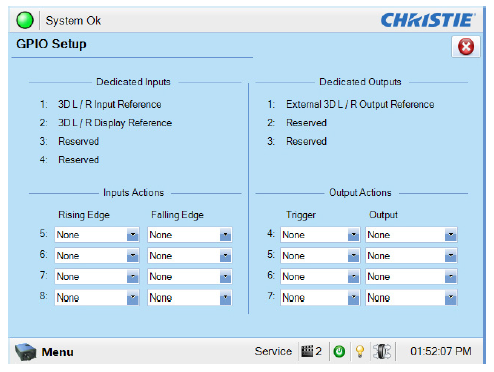
Task: Click the green System Ok status LED
Action: (25, 20)
